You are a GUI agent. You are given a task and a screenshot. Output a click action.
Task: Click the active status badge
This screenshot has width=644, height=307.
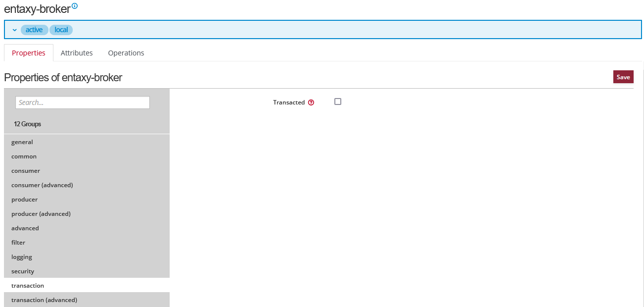coord(34,30)
